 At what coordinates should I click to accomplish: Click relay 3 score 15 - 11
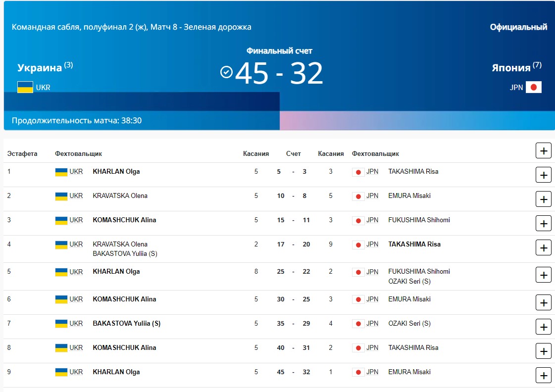click(x=294, y=220)
